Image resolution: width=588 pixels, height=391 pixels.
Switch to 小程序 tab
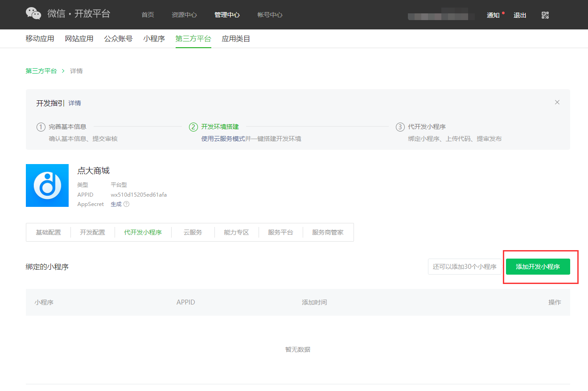tap(154, 39)
